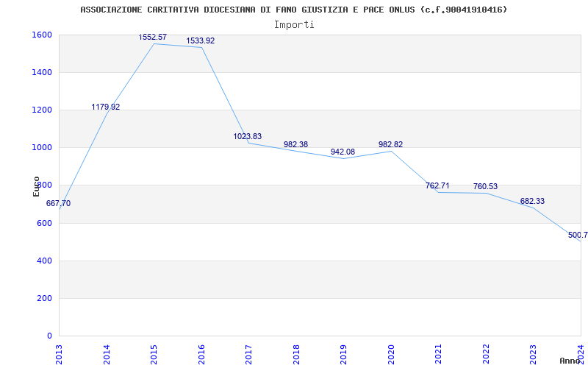This screenshot has width=588, height=368.
Task: Click the Importi chart subtitle
Action: pyautogui.click(x=294, y=24)
